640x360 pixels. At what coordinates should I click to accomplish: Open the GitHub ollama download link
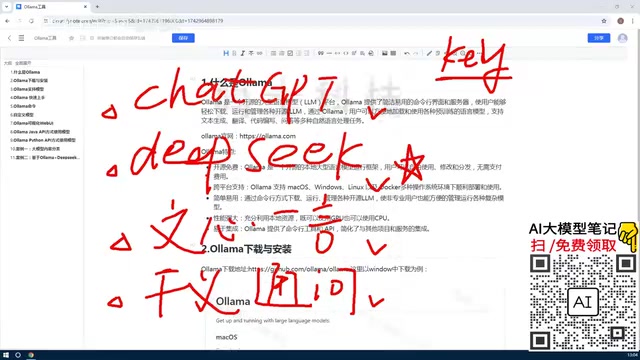point(299,269)
